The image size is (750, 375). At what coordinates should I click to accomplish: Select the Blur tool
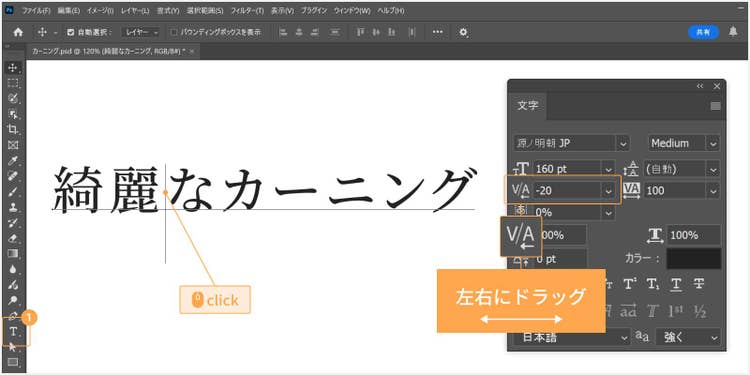(13, 269)
